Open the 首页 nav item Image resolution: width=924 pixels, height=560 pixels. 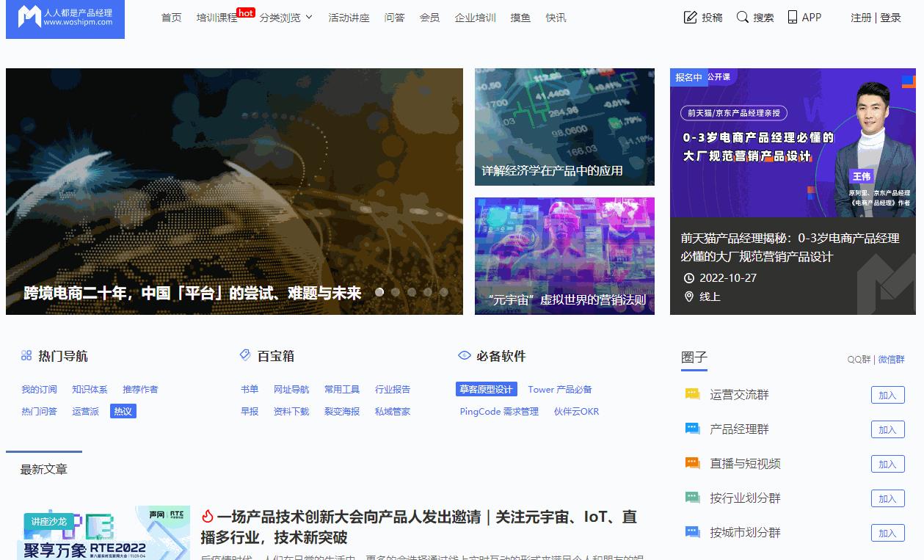point(171,18)
